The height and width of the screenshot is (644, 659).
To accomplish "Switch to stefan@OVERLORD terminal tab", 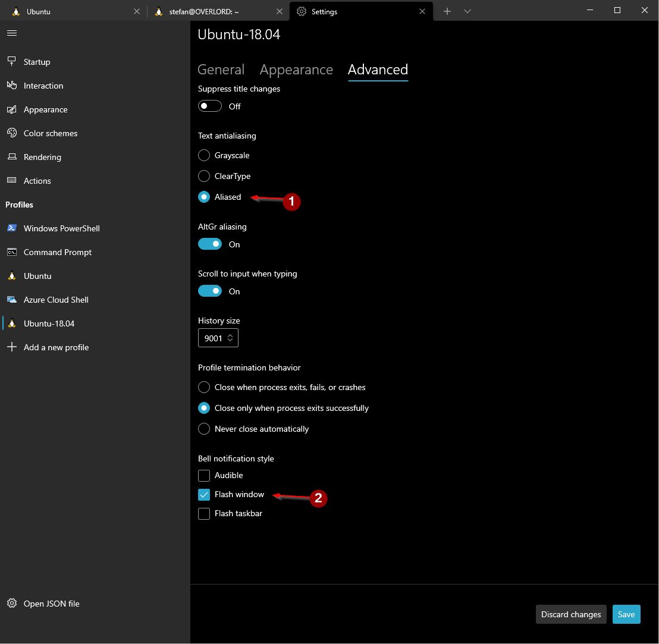I will 218,11.
